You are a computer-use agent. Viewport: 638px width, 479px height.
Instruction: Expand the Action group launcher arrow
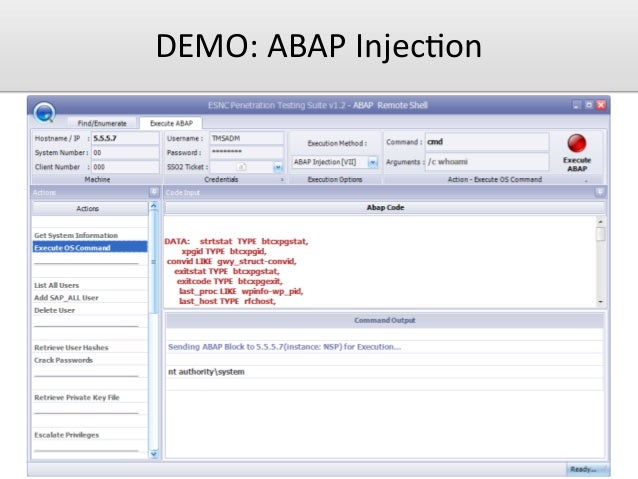pyautogui.click(x=586, y=180)
